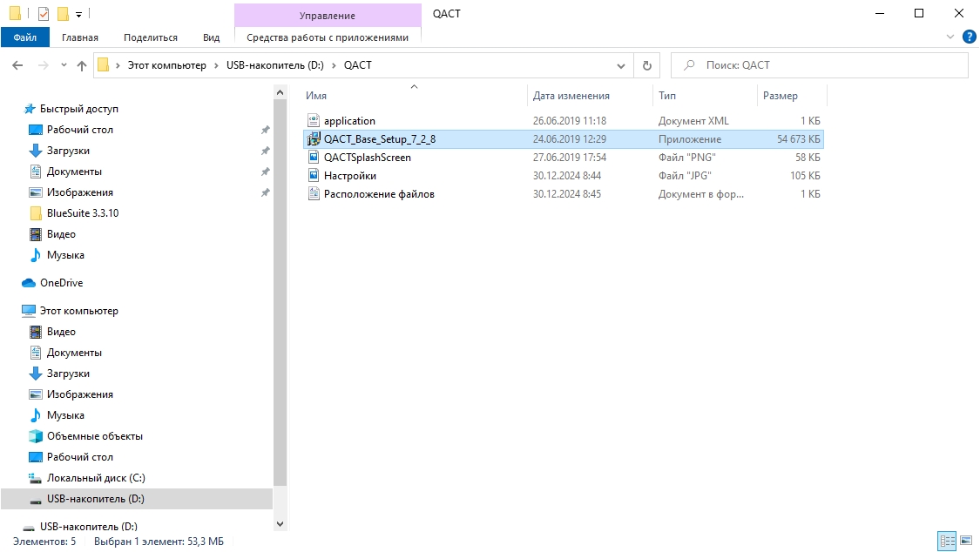Click the QACT_Base_Setup_7_2_8 application icon
The height and width of the screenshot is (552, 980).
314,138
